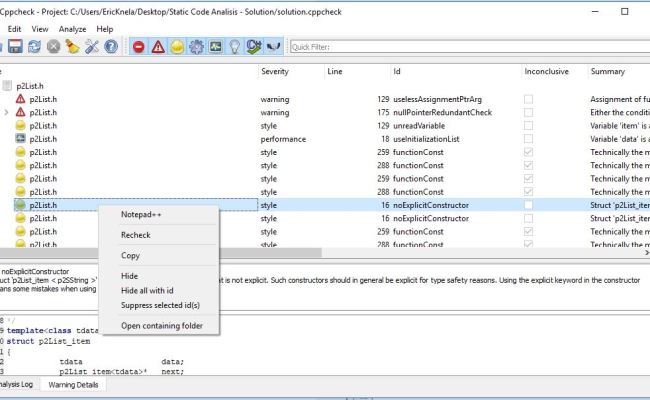Open the View menu
The height and width of the screenshot is (400, 650).
[x=40, y=29]
